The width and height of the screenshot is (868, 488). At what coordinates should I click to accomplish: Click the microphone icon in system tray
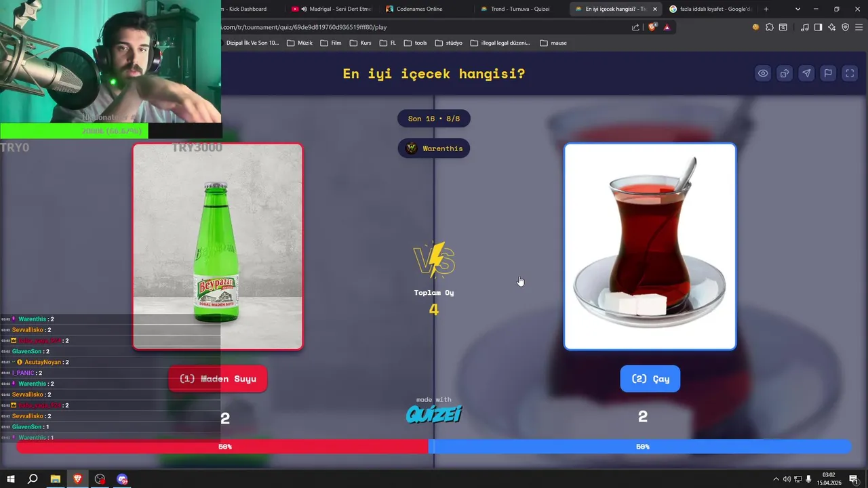click(808, 479)
